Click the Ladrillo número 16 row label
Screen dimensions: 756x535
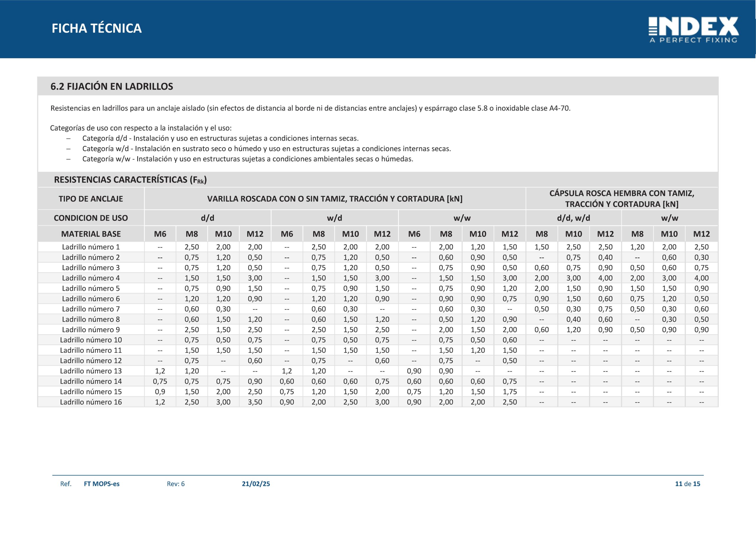pyautogui.click(x=91, y=402)
